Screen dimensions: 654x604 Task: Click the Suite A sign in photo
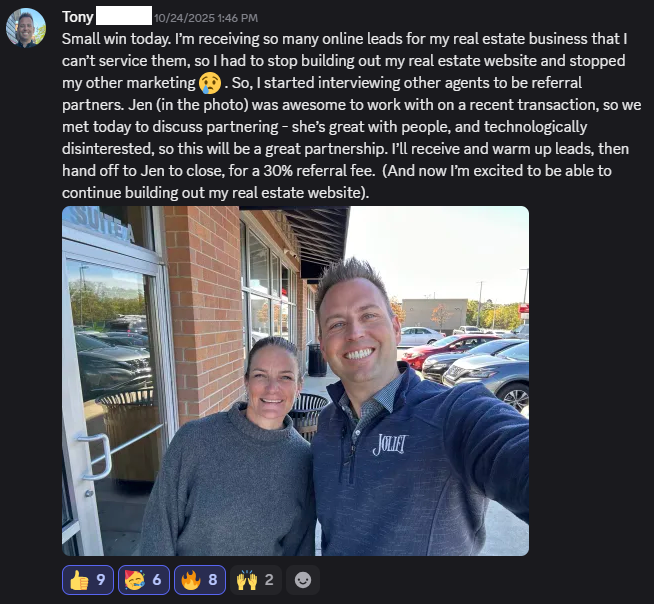pos(102,226)
